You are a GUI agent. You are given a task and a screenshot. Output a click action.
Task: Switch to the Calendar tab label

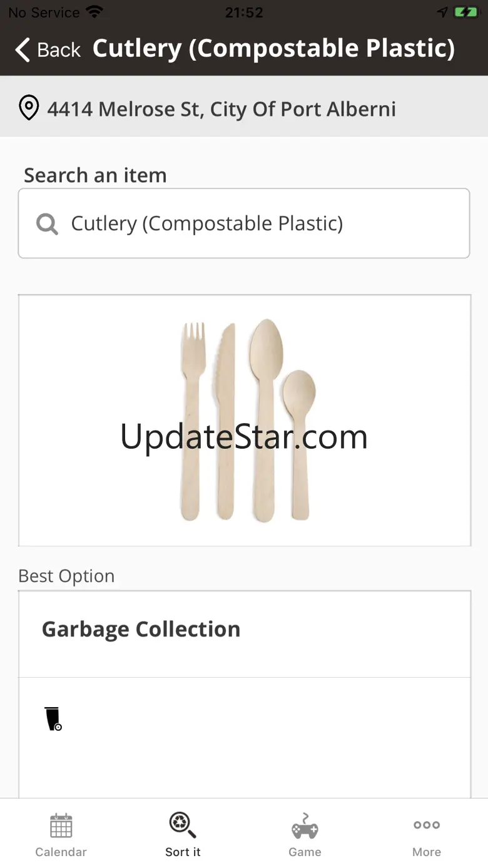pos(61,852)
